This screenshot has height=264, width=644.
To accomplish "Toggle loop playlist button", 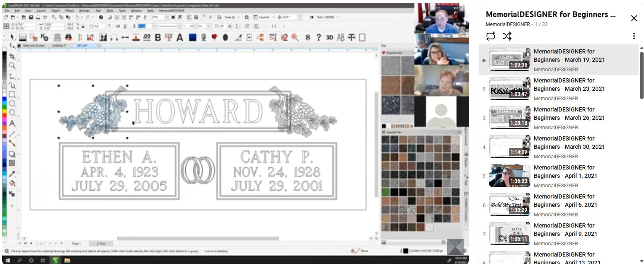I will pos(491,36).
